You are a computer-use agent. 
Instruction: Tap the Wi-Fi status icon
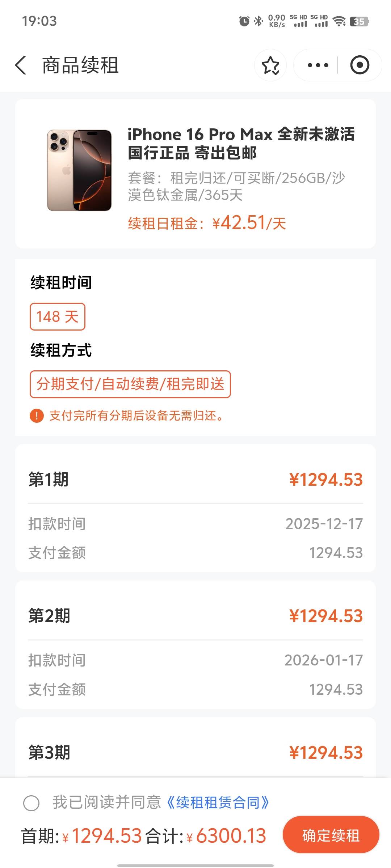pos(339,21)
